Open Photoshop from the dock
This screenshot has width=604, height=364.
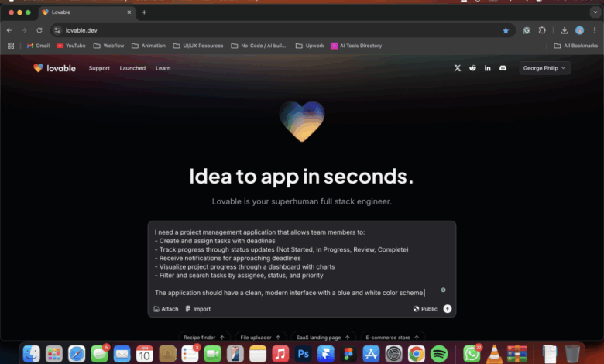[x=303, y=354]
